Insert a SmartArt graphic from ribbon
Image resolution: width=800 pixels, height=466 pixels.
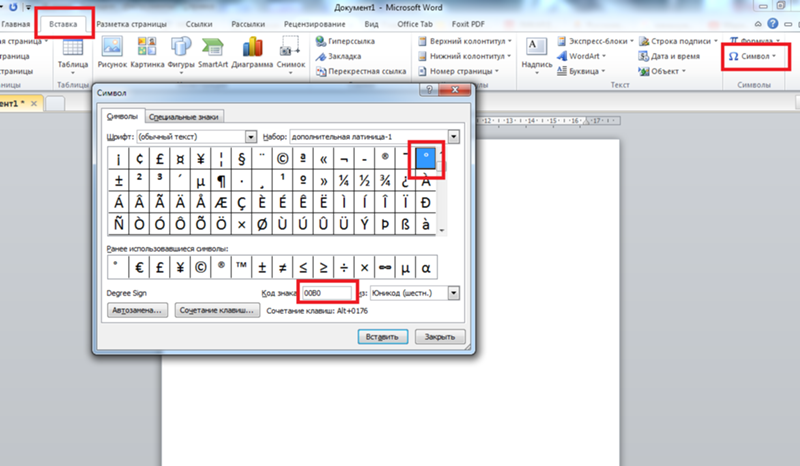coord(213,53)
